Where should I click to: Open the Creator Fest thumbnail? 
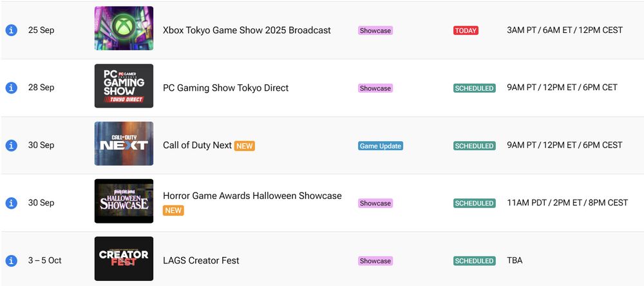[x=124, y=258]
